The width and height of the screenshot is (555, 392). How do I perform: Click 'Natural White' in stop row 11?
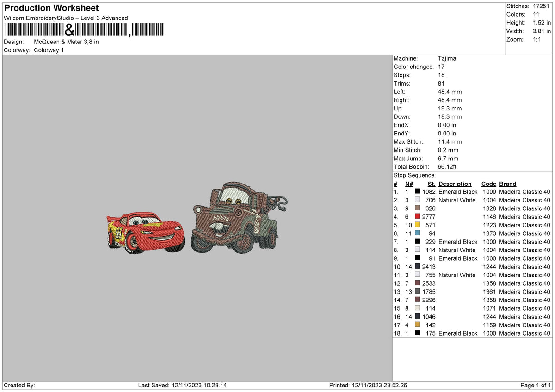(457, 275)
